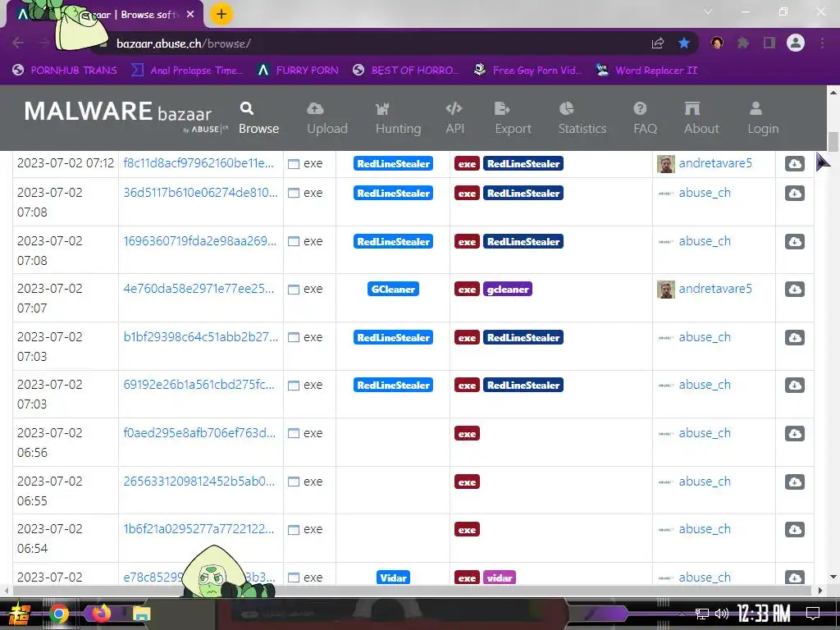This screenshot has height=630, width=840.
Task: Open the Chrome profile avatar
Action: pyautogui.click(x=796, y=43)
